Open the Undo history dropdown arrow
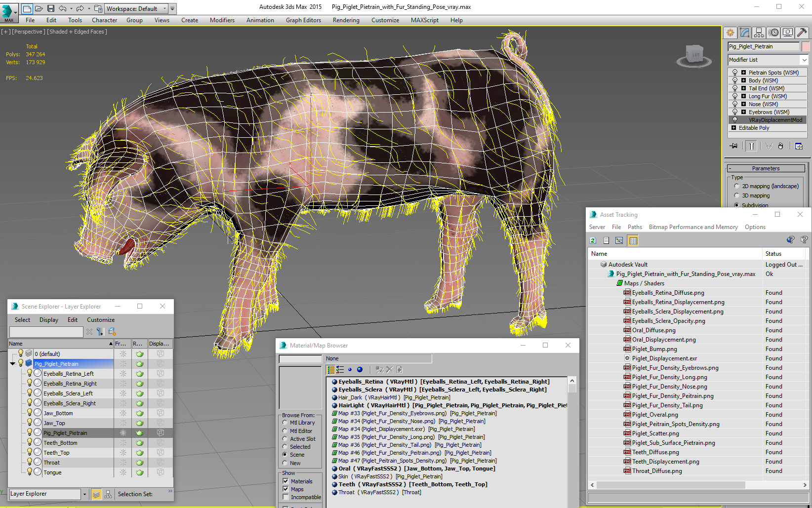The height and width of the screenshot is (508, 812). 71,8
